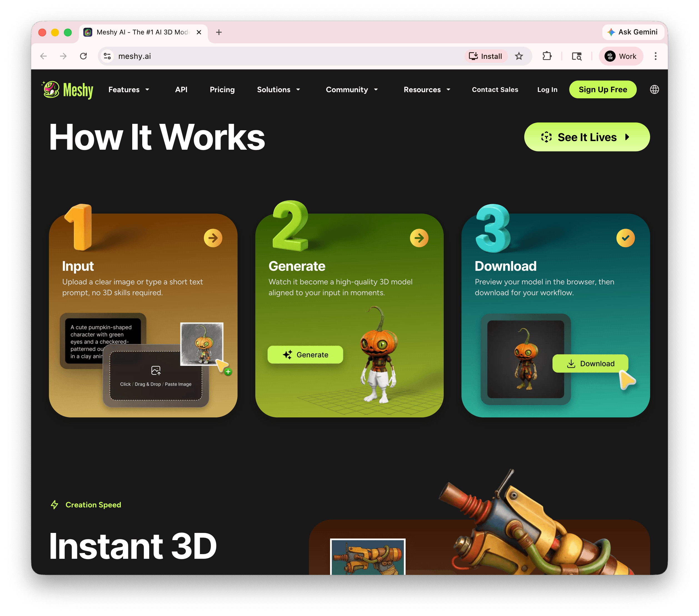Click the arrow icon on the Generate card

(419, 237)
